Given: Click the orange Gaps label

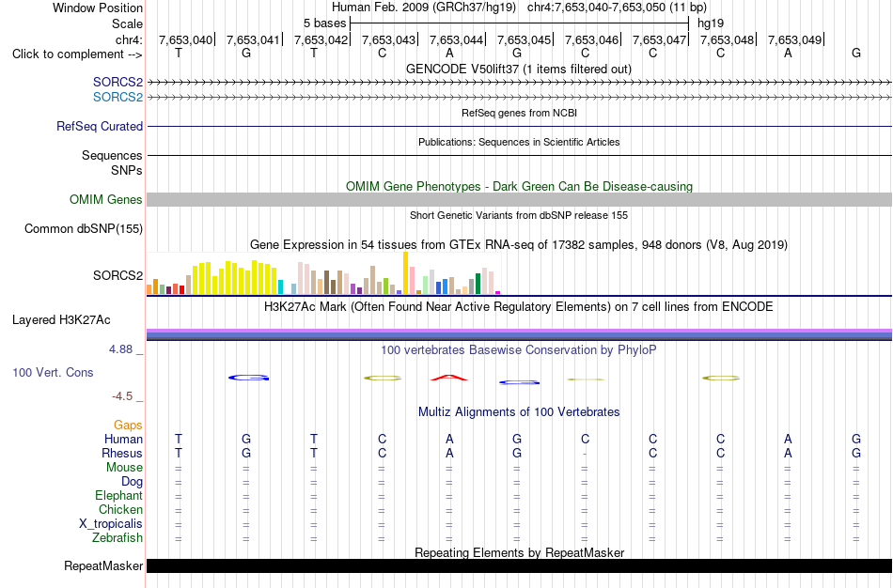Looking at the screenshot, I should click(x=128, y=426).
